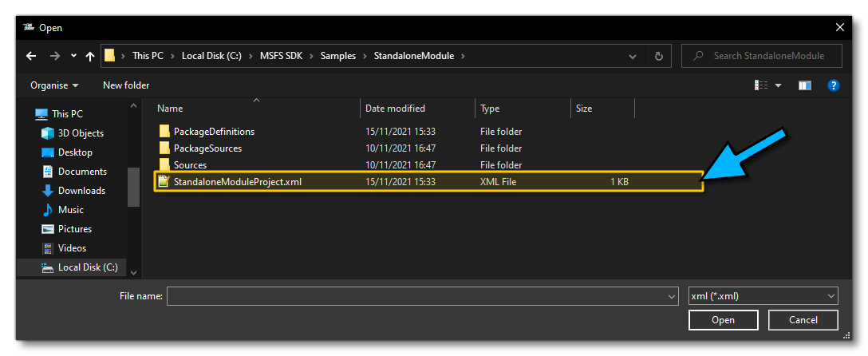This screenshot has height=356, width=868.
Task: Click the Music note icon
Action: pos(48,210)
